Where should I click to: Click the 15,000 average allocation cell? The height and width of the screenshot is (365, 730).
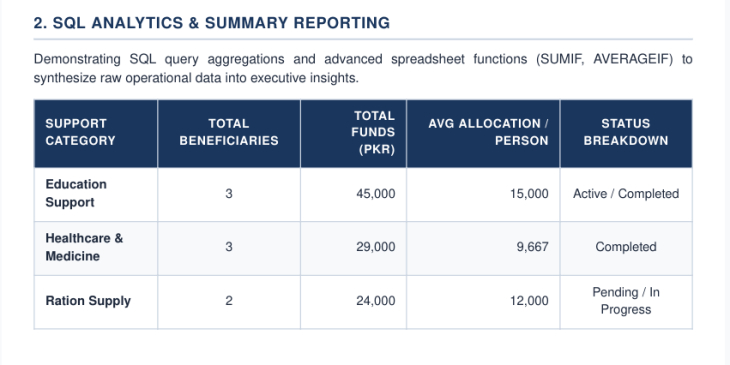coord(529,194)
